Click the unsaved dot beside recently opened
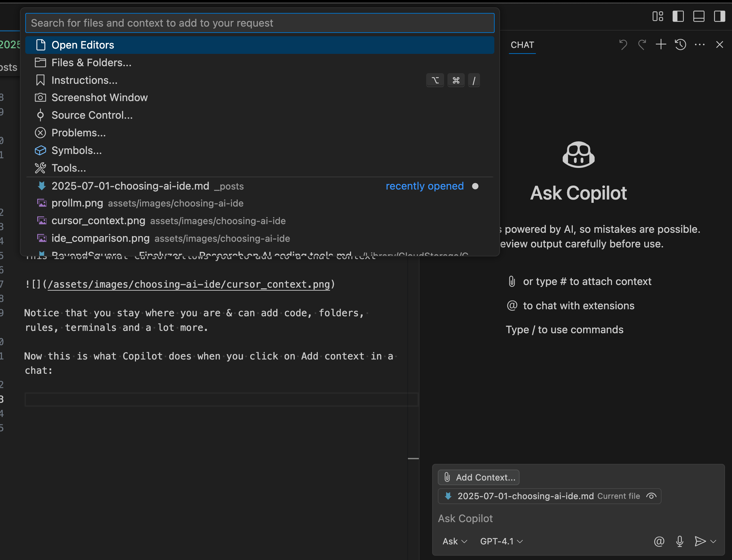732x560 pixels. (x=475, y=186)
